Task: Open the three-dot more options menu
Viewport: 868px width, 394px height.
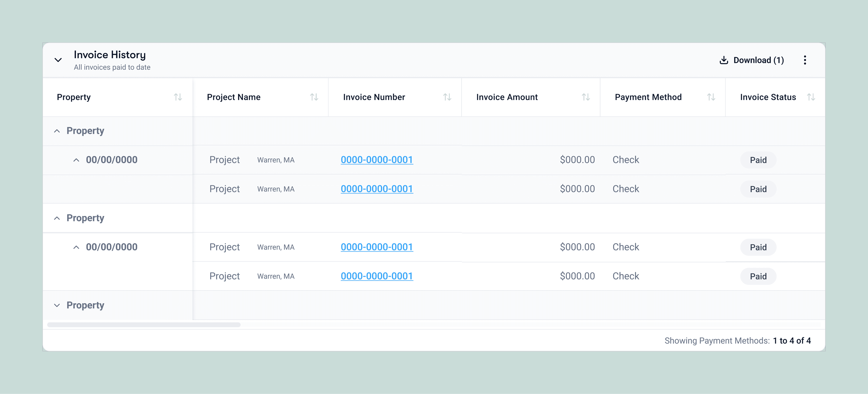Action: pyautogui.click(x=805, y=60)
